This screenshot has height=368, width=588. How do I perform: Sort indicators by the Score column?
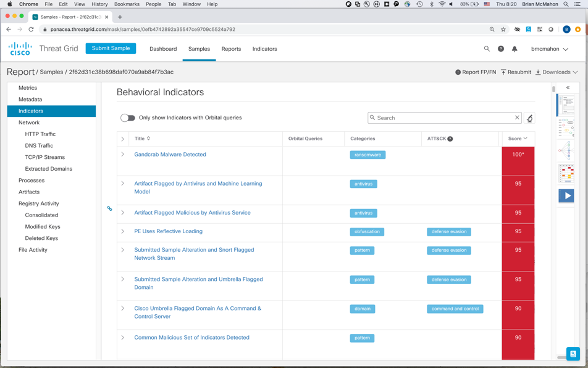(x=518, y=139)
